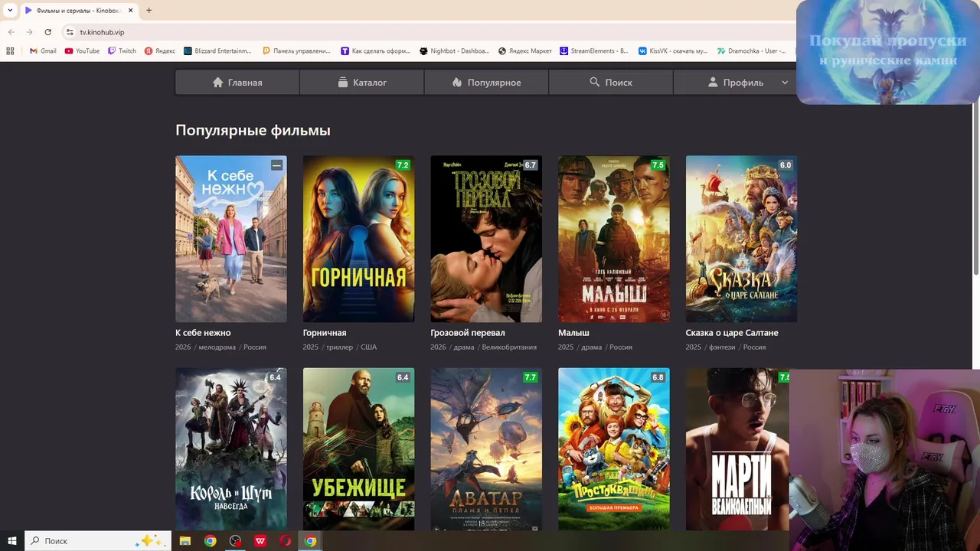
Task: Open the Поиск navigation tab
Action: 610,83
